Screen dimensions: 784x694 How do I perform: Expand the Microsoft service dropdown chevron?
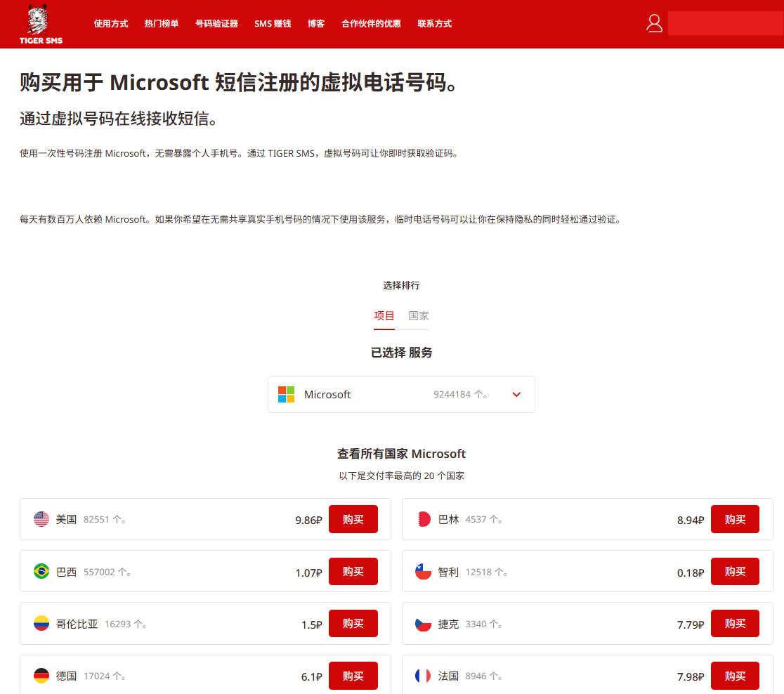coord(516,395)
